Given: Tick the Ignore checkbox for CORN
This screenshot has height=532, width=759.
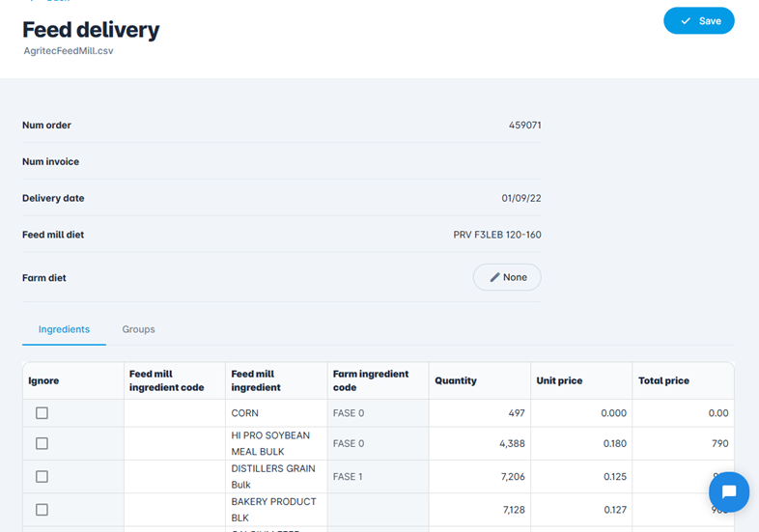Looking at the screenshot, I should click(42, 413).
